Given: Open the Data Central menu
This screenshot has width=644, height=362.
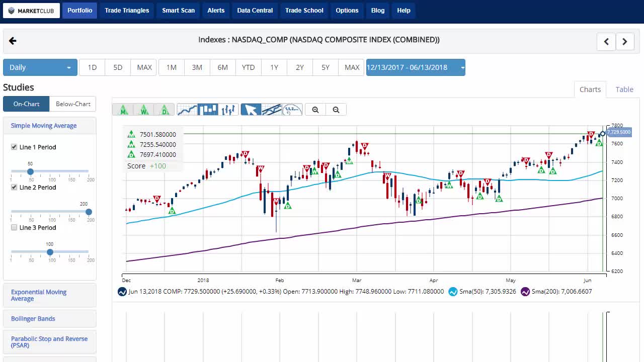Looking at the screenshot, I should point(255,11).
